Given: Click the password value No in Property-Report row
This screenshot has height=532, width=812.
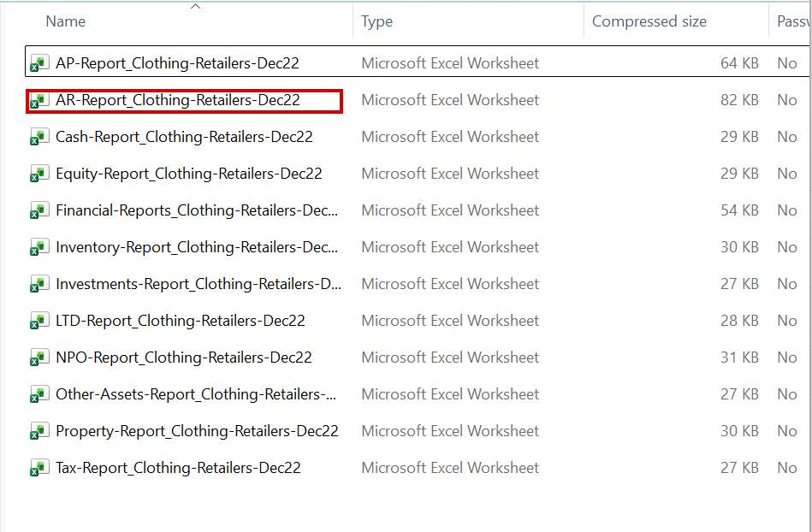Looking at the screenshot, I should pos(786,430).
